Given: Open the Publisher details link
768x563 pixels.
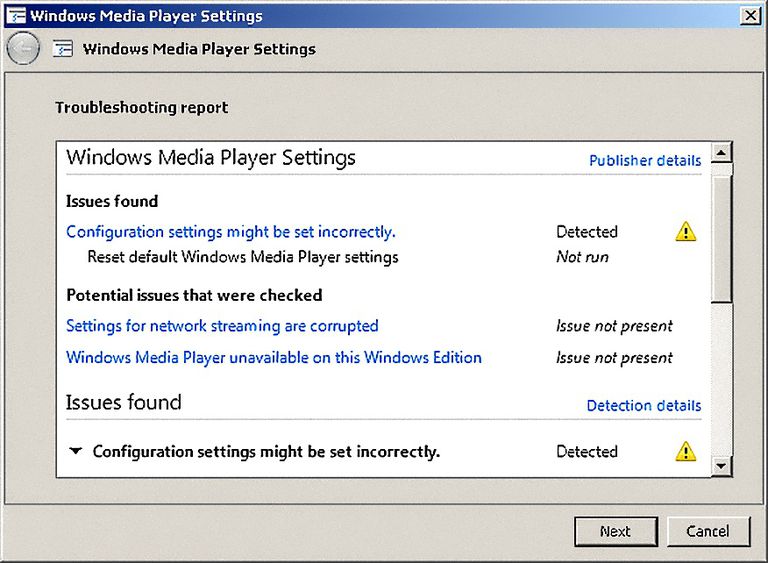Looking at the screenshot, I should [645, 161].
